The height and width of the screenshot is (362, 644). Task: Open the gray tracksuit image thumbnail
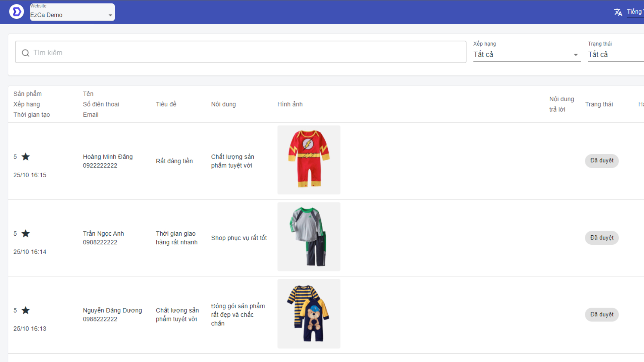tap(309, 237)
